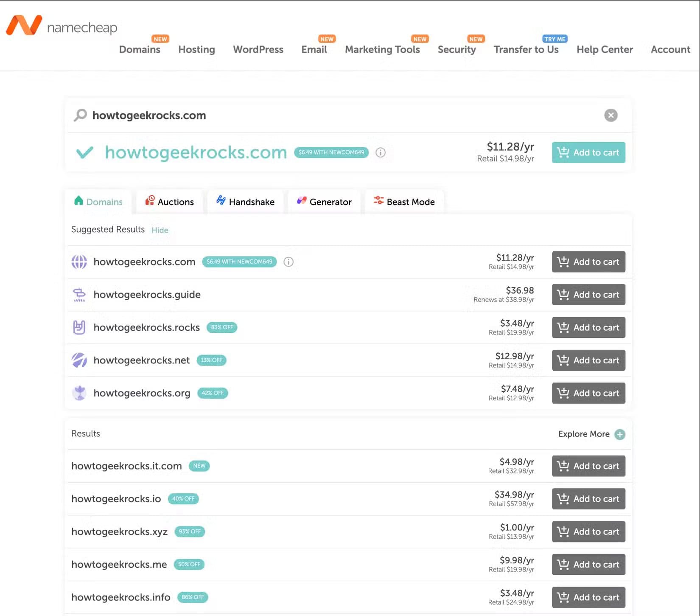Select the Beast Mode tab

click(404, 202)
